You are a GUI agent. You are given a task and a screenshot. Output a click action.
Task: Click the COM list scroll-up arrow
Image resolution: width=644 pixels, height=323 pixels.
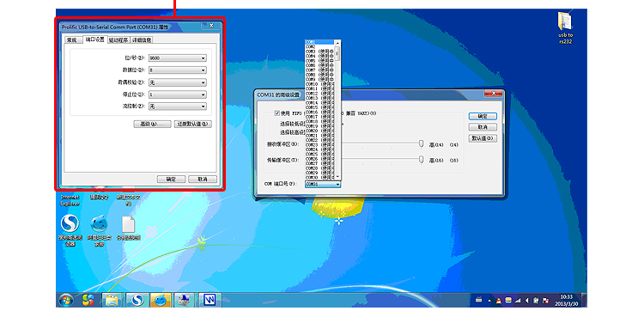[337, 43]
